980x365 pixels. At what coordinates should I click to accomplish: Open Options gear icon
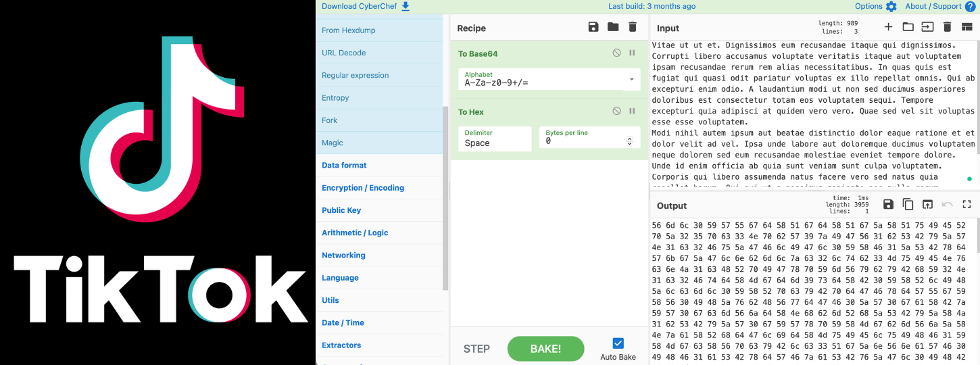[x=891, y=7]
